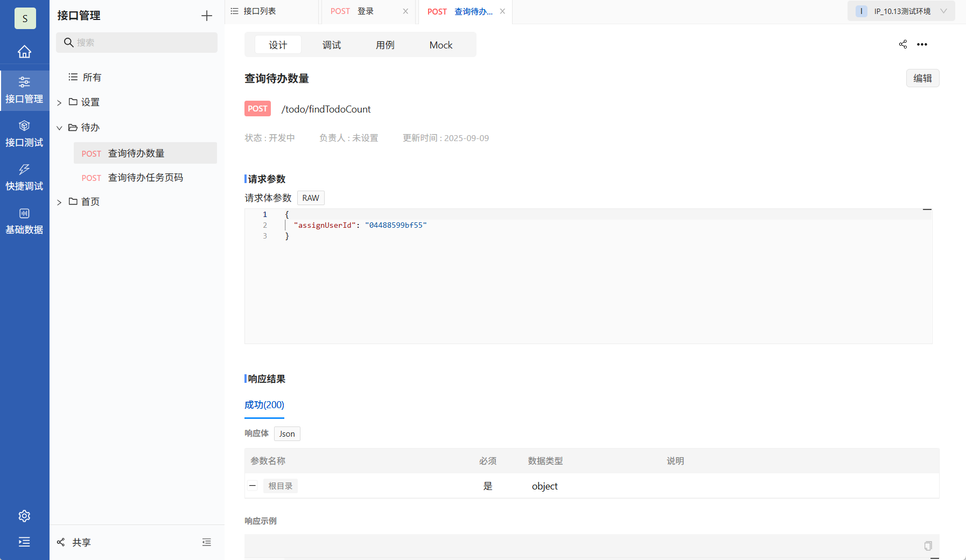Collapse the 根目录 row in response table

(253, 486)
